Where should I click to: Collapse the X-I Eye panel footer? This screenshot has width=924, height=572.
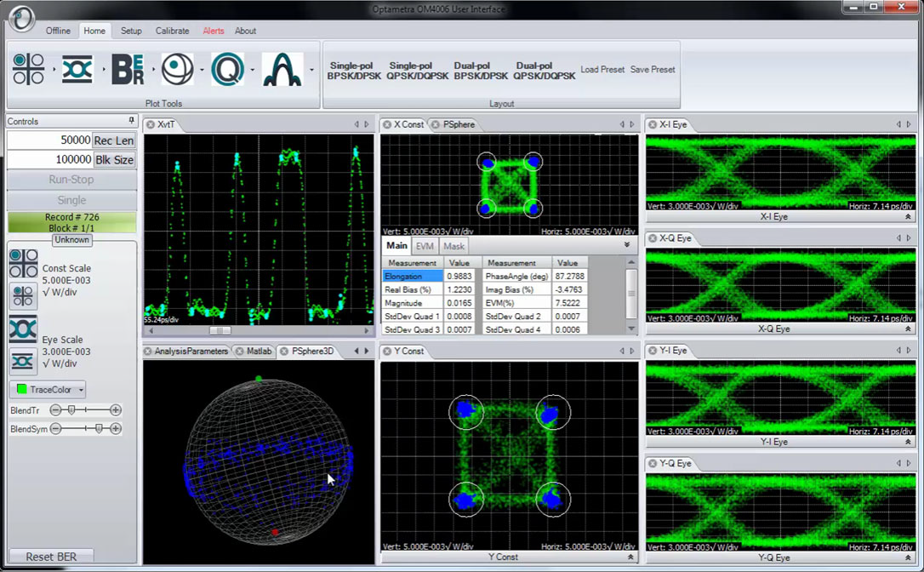click(908, 217)
